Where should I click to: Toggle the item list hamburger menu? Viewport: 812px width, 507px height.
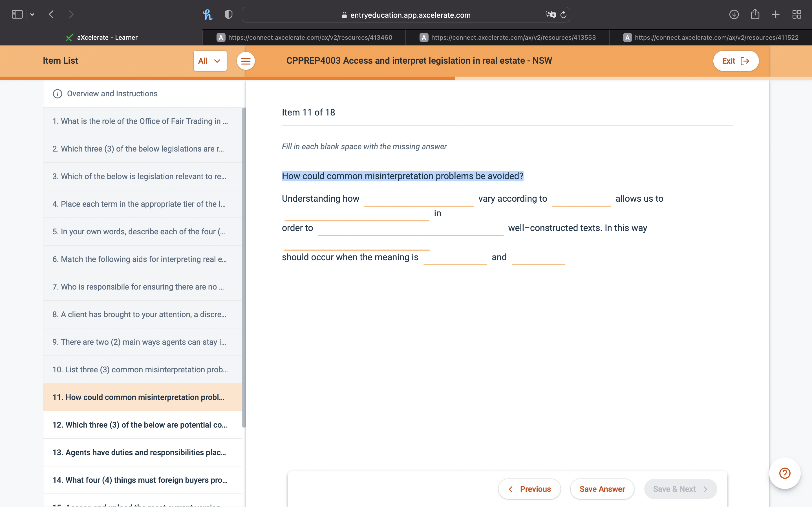[x=246, y=61]
